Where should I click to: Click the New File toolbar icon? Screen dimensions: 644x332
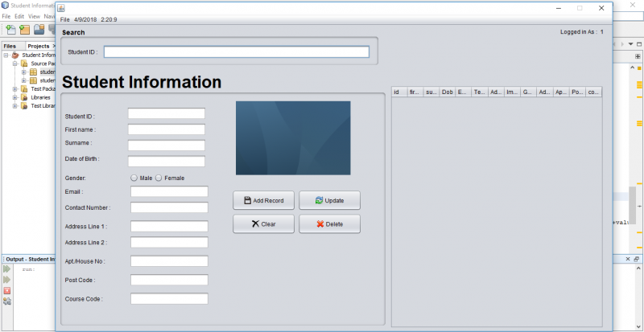pos(10,29)
